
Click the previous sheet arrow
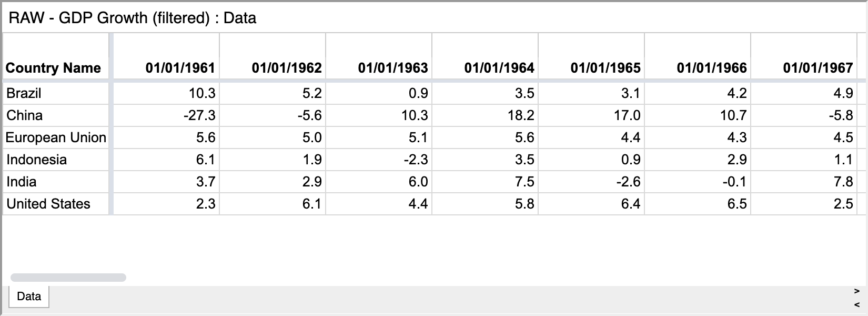[856, 304]
